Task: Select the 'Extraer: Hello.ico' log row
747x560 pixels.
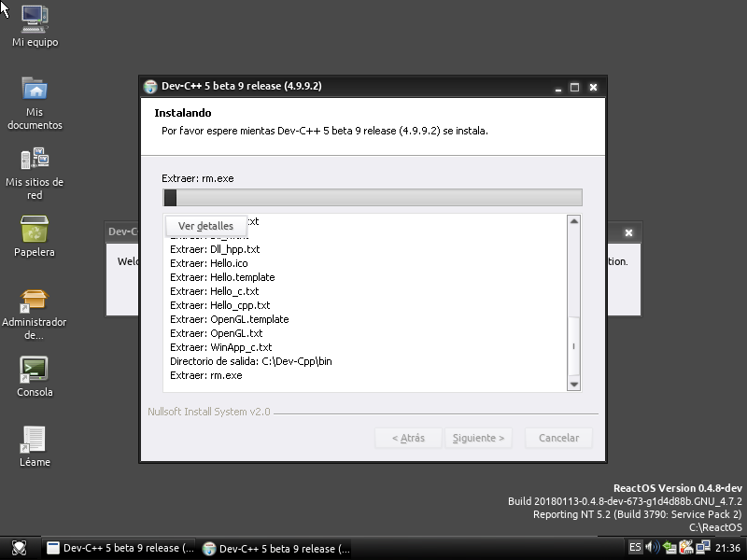Action: click(x=208, y=263)
